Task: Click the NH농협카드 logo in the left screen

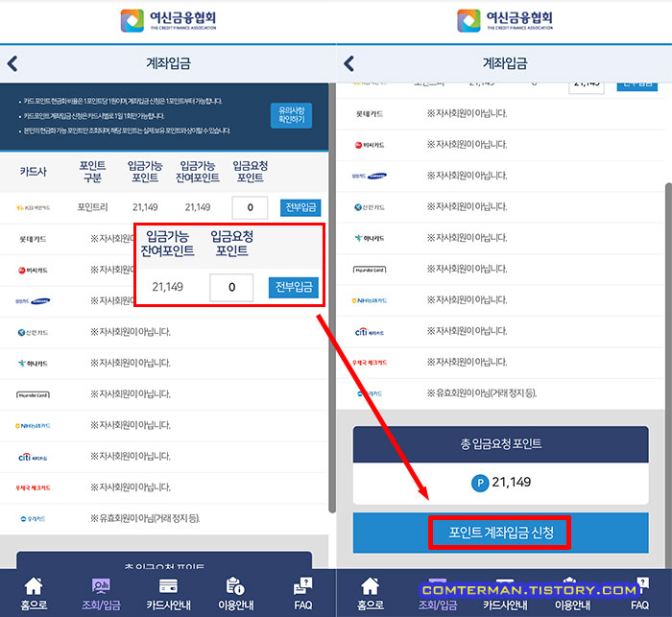Action: tap(33, 426)
